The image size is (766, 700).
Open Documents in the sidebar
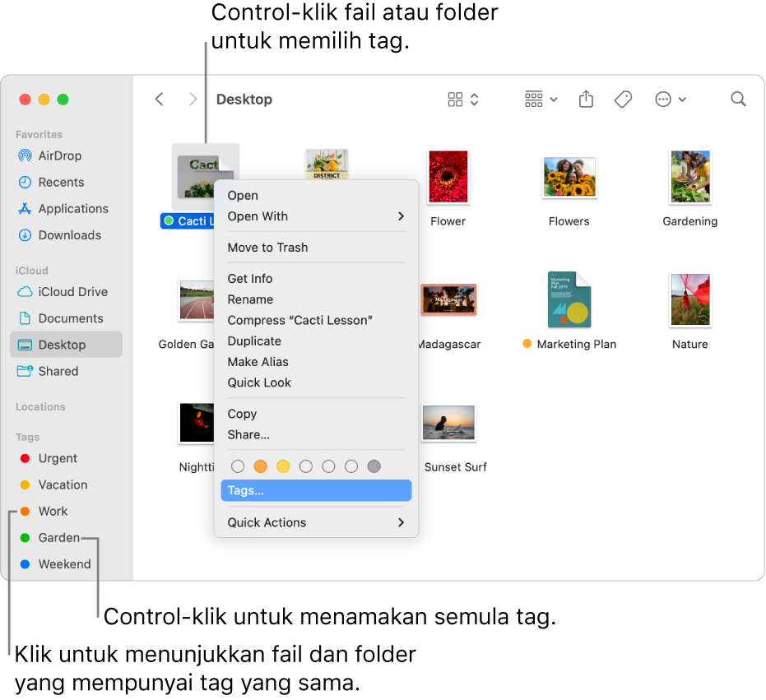(x=61, y=318)
